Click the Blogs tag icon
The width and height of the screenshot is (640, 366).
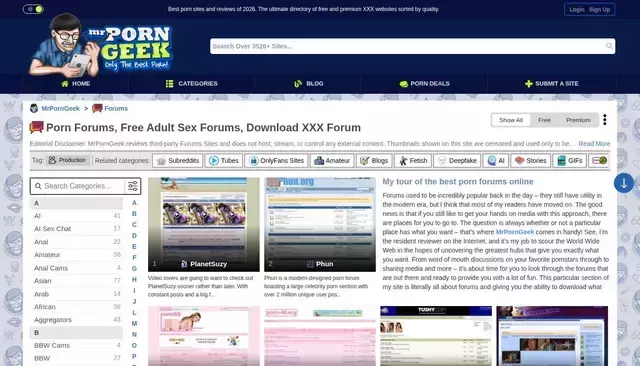point(364,161)
